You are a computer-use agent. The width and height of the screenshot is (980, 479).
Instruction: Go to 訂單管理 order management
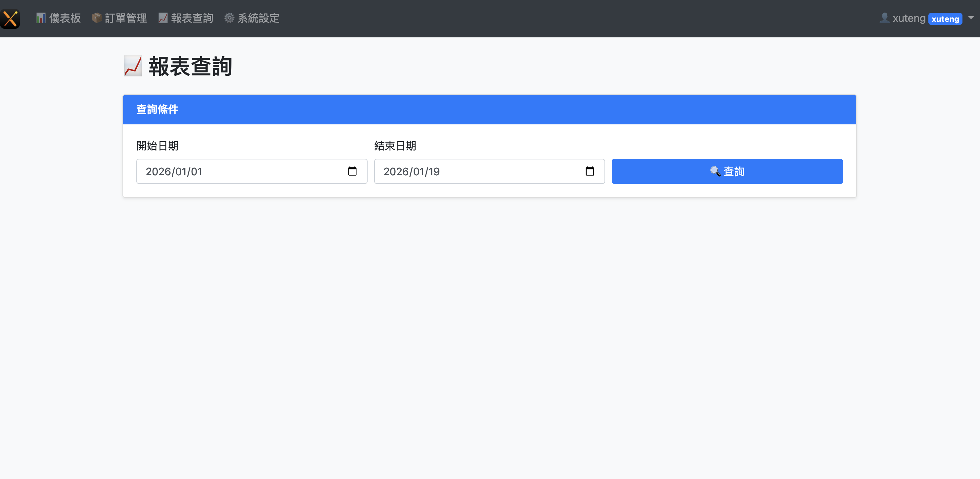pyautogui.click(x=125, y=18)
